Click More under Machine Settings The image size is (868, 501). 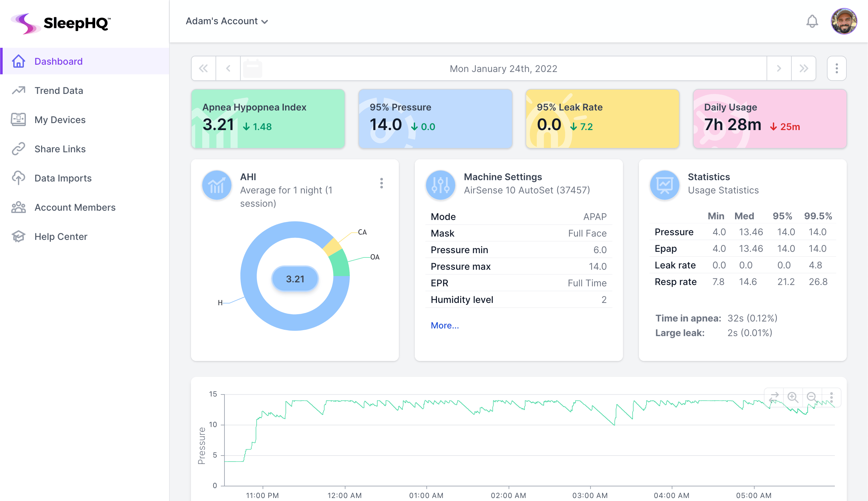pyautogui.click(x=445, y=325)
